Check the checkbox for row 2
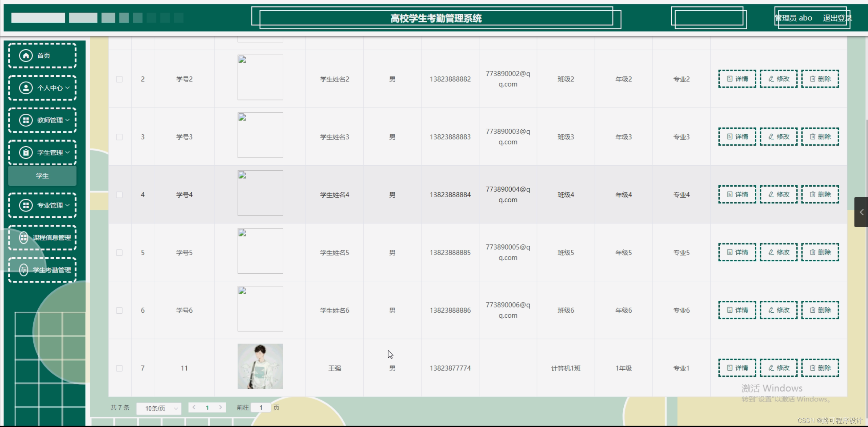The width and height of the screenshot is (868, 427). coord(119,79)
